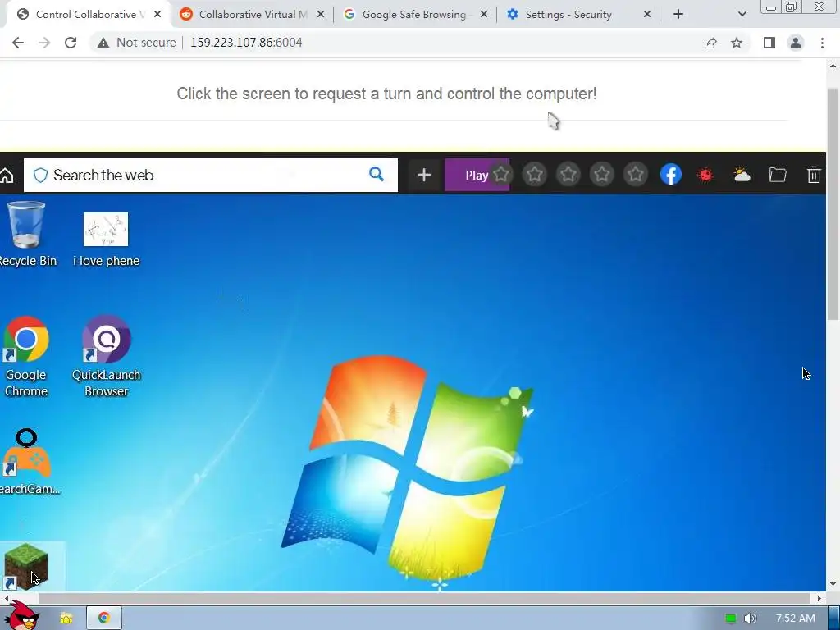Open the Google Chrome desktop shortcut
This screenshot has height=630, width=840.
click(25, 356)
